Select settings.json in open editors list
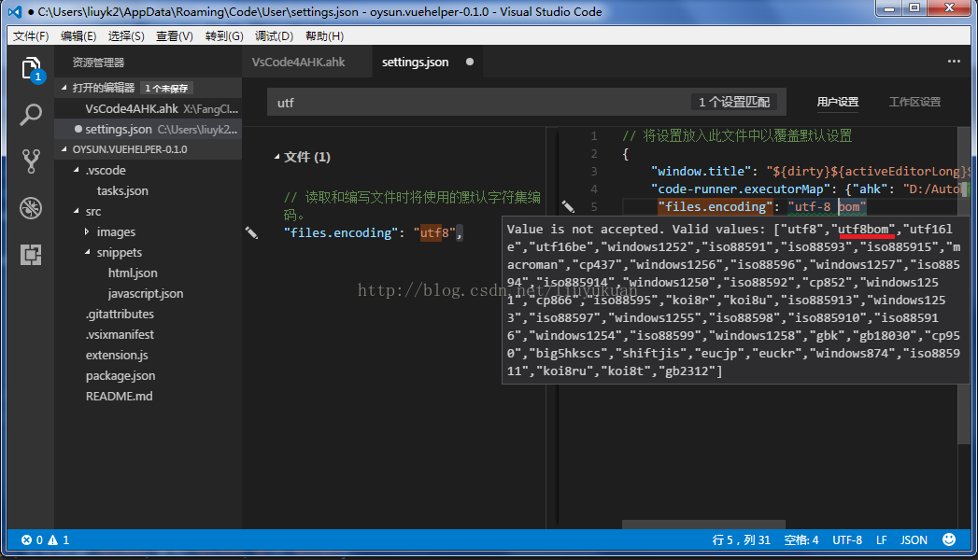978x560 pixels. coord(149,129)
